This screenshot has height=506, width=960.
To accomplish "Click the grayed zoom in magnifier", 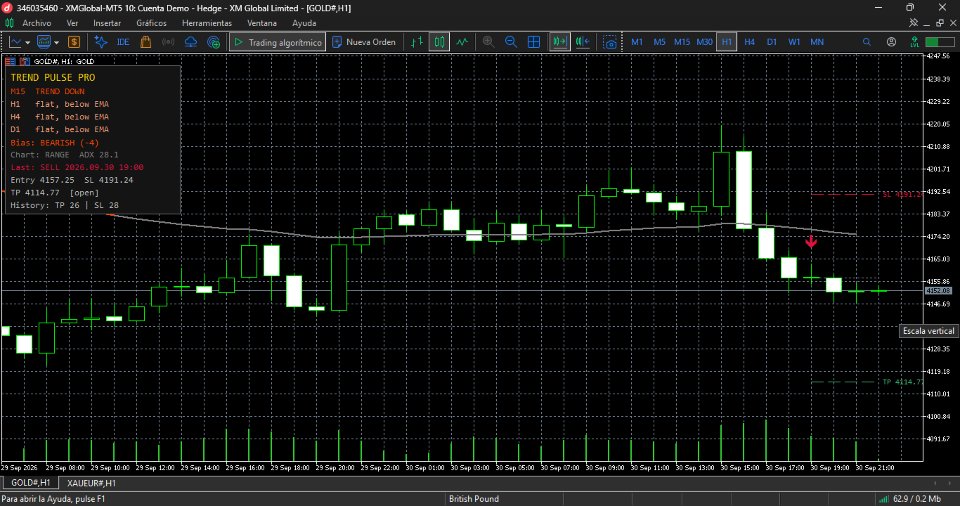I will (489, 42).
